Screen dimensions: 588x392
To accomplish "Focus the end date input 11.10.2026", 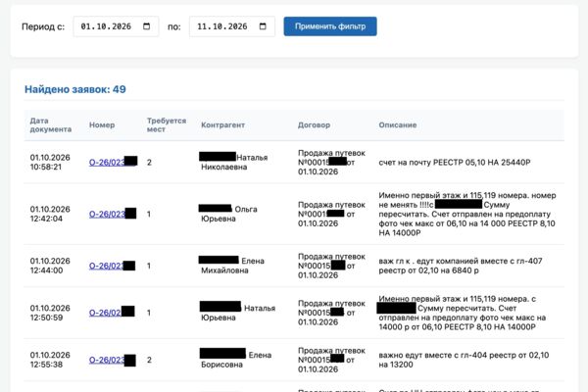I will click(x=232, y=26).
